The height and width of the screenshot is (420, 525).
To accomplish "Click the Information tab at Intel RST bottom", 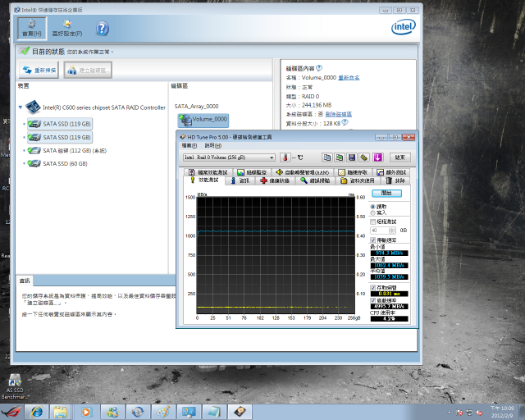I will pos(25,281).
